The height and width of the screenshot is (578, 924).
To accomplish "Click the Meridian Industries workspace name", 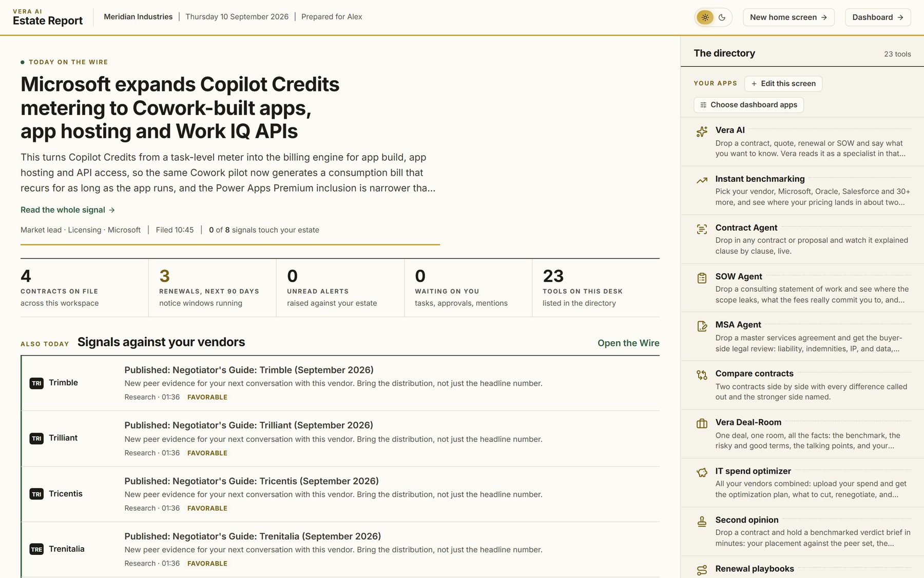I will pos(138,17).
